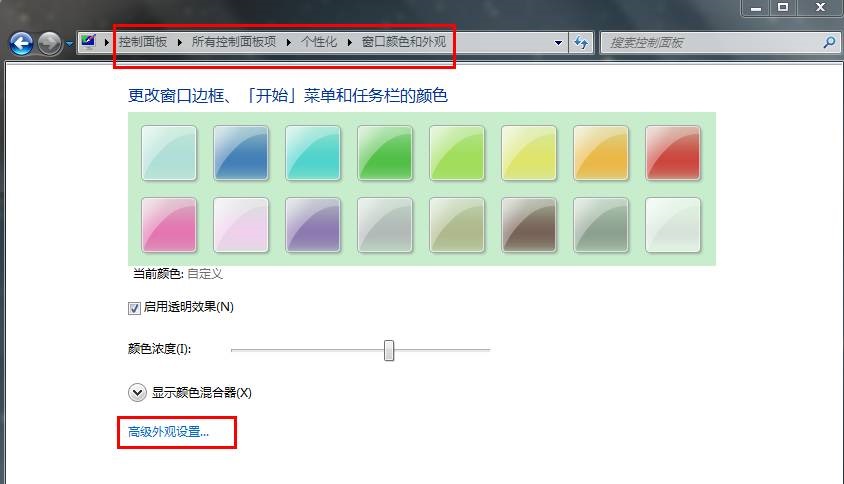Open recent pages dropdown beside forward arrow

click(69, 44)
